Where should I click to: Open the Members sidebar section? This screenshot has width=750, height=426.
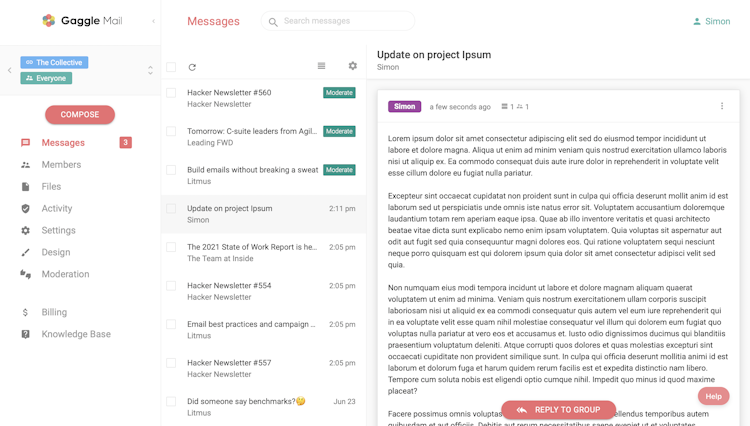[61, 165]
